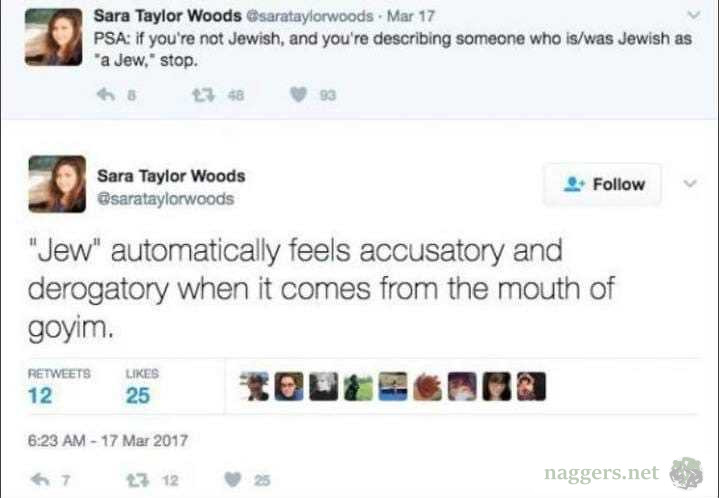Open the Mar 17 timestamp on top tweet
This screenshot has height=498, width=719.
point(410,16)
